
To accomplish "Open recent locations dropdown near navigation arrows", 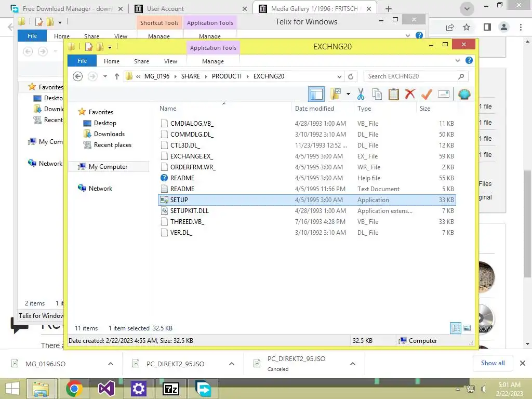I will [x=105, y=76].
